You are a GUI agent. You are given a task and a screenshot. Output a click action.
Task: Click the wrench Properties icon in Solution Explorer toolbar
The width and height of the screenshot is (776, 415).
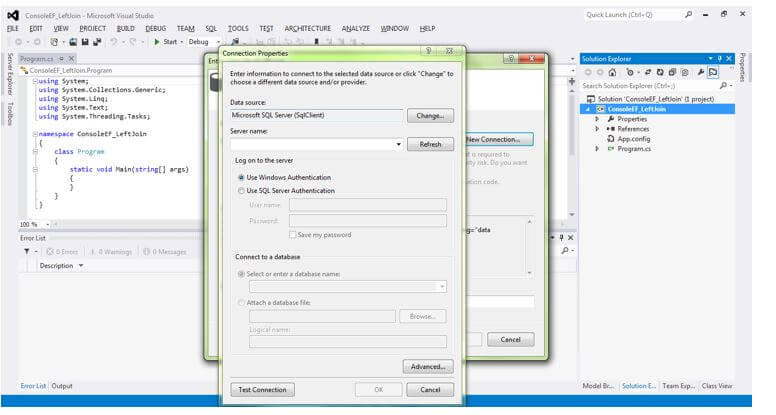click(x=701, y=72)
